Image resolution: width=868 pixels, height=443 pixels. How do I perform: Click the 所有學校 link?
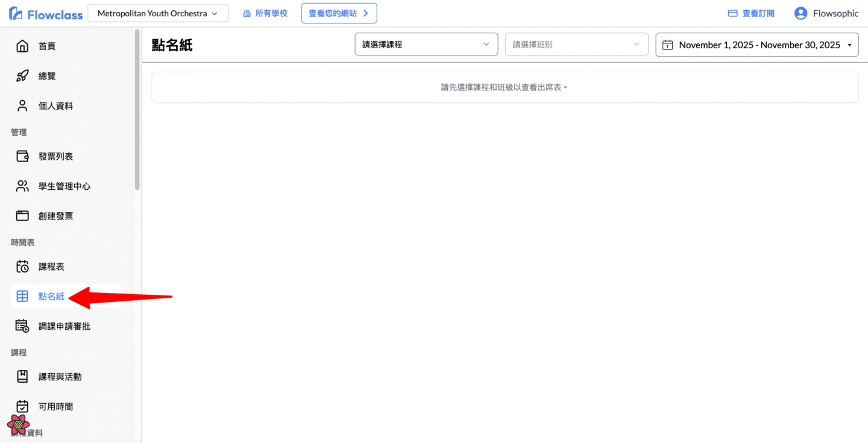[265, 13]
